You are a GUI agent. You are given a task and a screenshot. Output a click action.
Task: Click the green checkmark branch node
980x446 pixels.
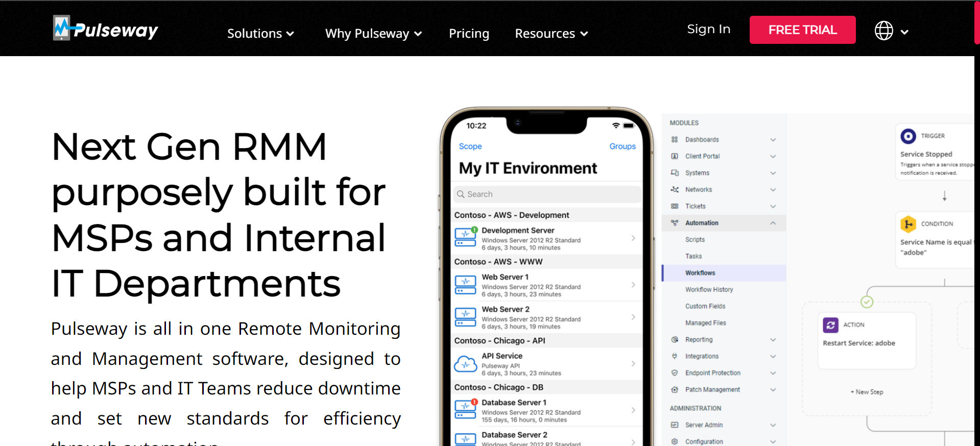click(x=867, y=302)
